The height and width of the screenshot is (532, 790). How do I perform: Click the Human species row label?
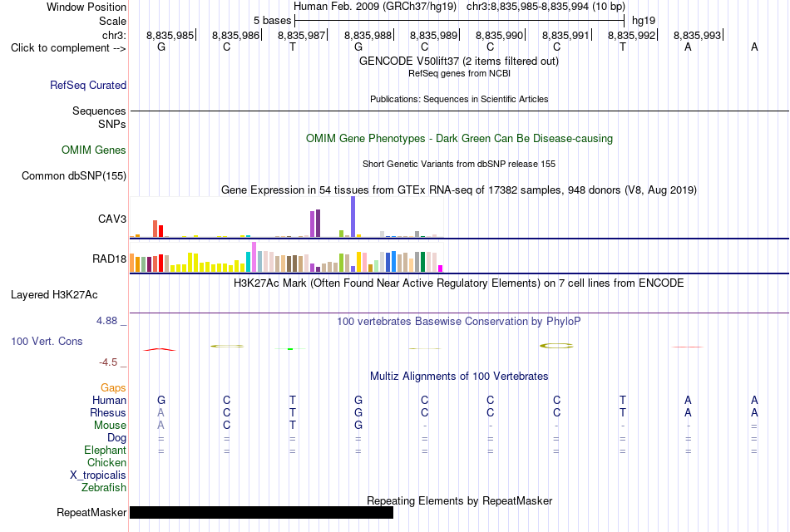pyautogui.click(x=109, y=401)
